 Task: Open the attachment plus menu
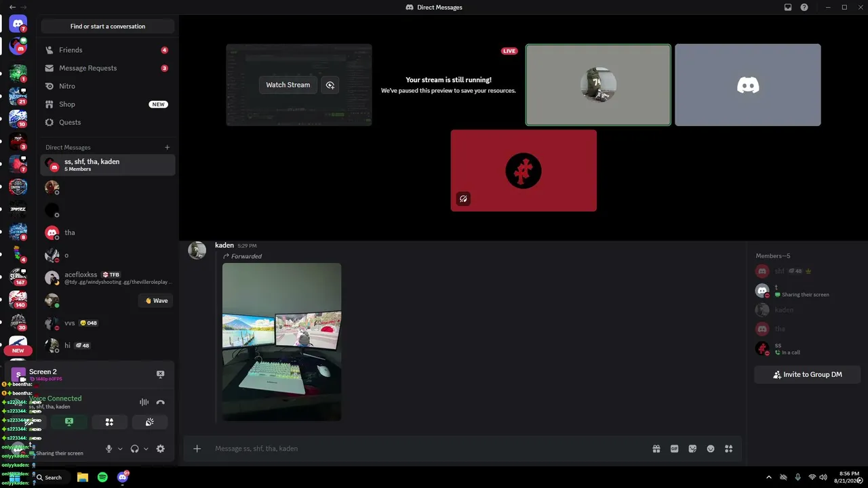tap(197, 449)
